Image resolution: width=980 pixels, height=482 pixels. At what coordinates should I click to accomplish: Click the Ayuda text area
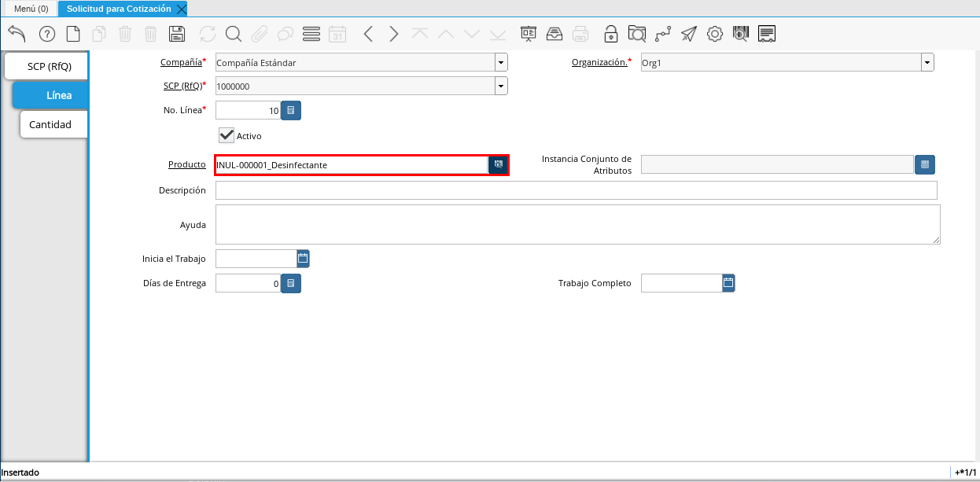tap(578, 225)
